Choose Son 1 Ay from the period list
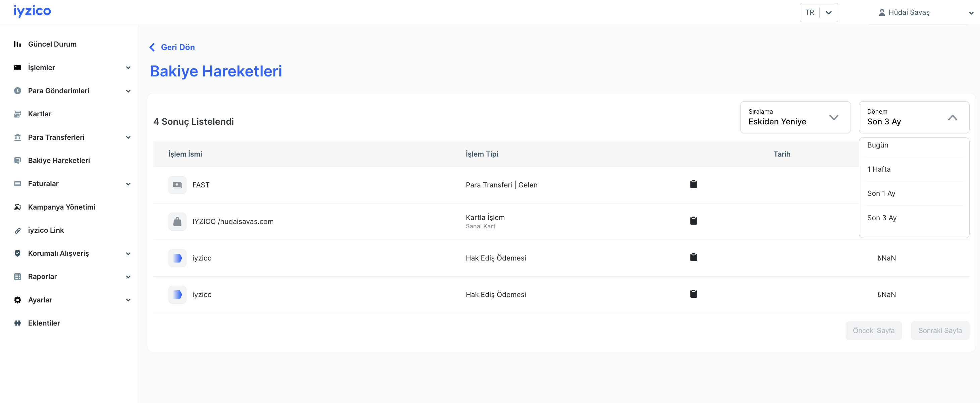Viewport: 980px width, 403px height. (881, 193)
